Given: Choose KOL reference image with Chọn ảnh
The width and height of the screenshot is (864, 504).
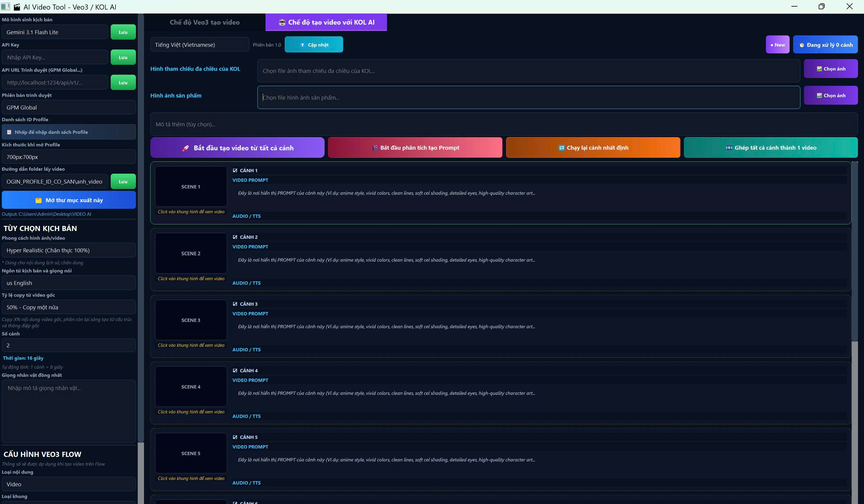Looking at the screenshot, I should [831, 69].
